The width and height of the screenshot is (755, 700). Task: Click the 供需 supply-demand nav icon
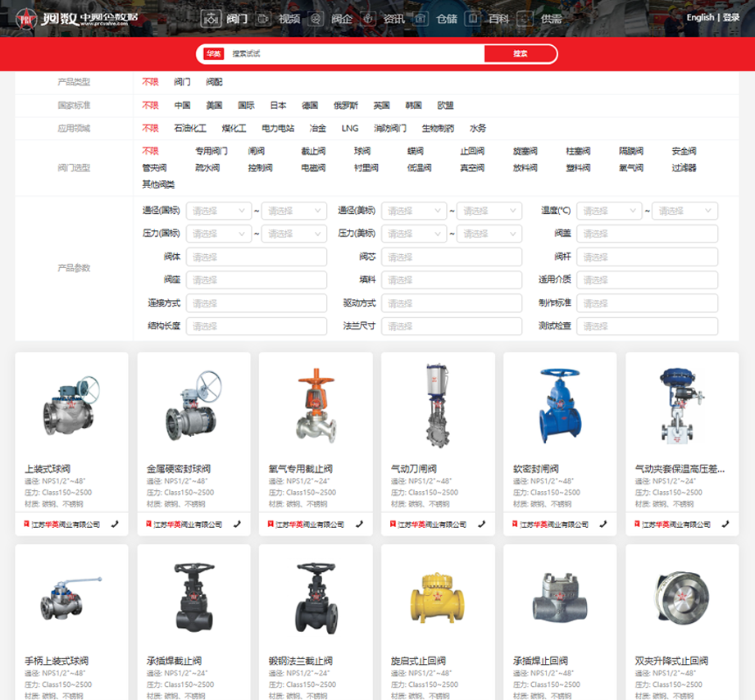pyautogui.click(x=525, y=18)
